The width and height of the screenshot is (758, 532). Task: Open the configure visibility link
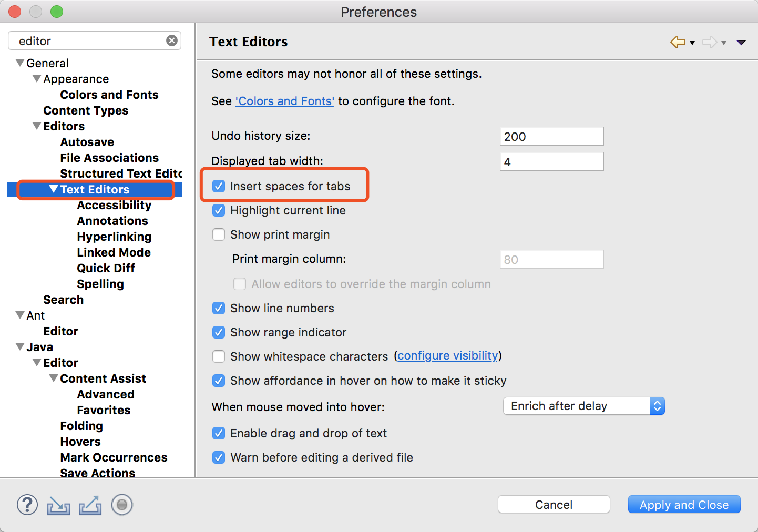pyautogui.click(x=447, y=356)
